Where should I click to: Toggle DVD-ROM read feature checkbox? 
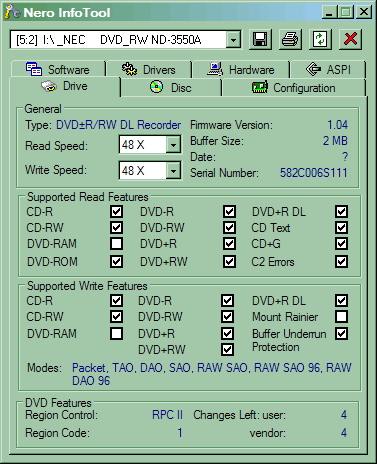116,262
